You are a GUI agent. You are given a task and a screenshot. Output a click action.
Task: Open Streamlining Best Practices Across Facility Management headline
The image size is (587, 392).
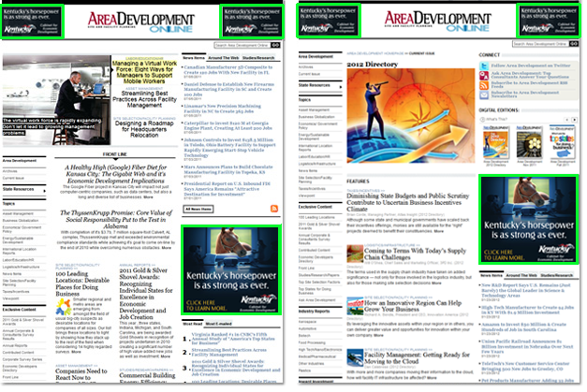pos(144,99)
